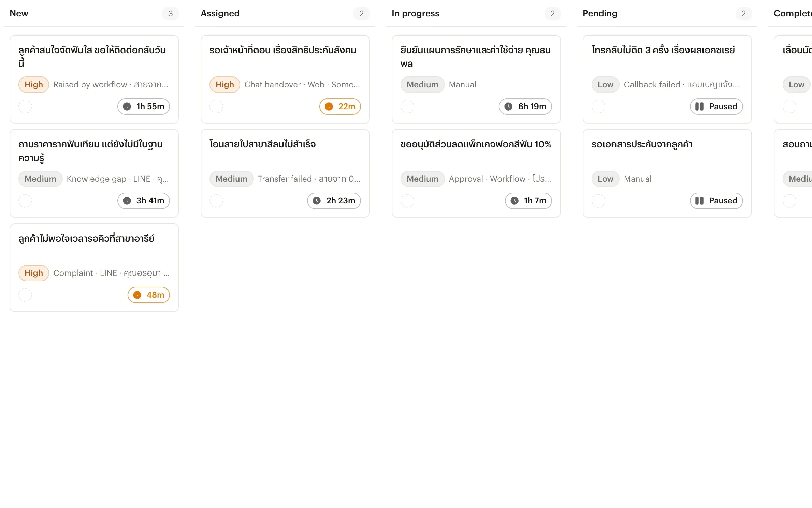Click the 1h 55m timer badge
The height and width of the screenshot is (508, 812).
click(x=144, y=107)
